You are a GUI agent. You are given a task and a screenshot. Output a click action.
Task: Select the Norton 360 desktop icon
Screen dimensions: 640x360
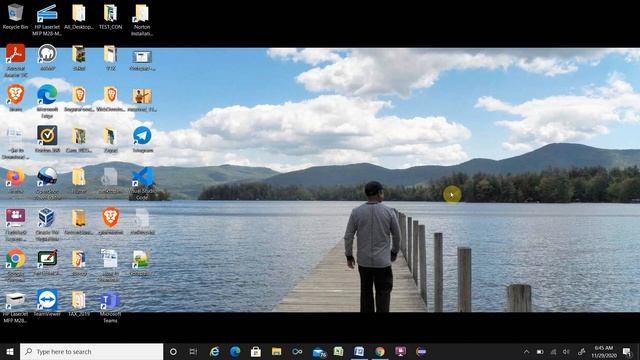(x=47, y=139)
